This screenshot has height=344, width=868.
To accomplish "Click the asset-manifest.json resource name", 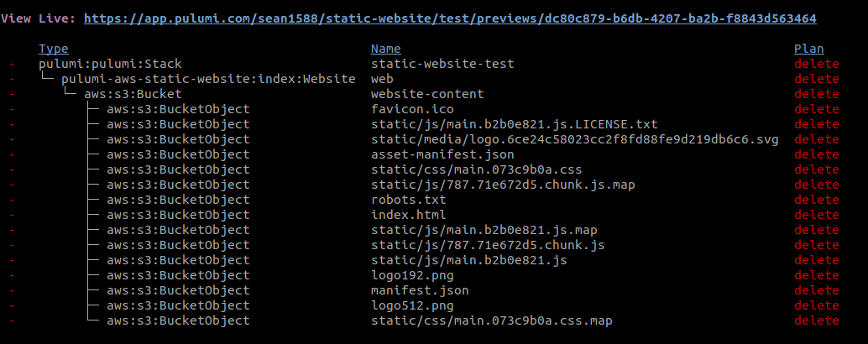I will [442, 154].
